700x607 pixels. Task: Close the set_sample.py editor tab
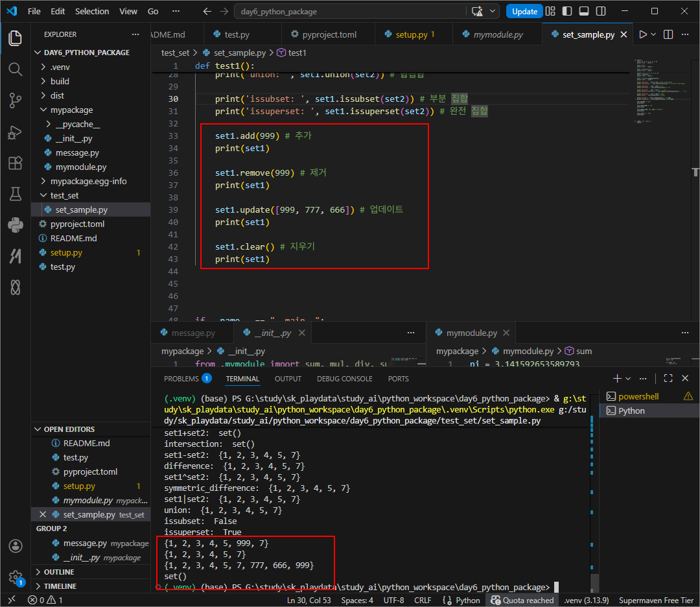[x=624, y=34]
